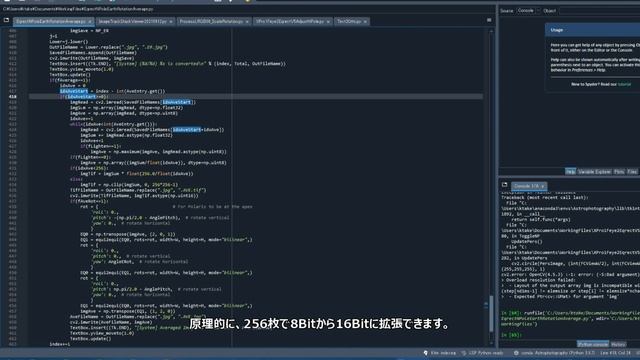Click the Line and Col status indicator
The height and width of the screenshot is (360, 640).
tap(616, 353)
